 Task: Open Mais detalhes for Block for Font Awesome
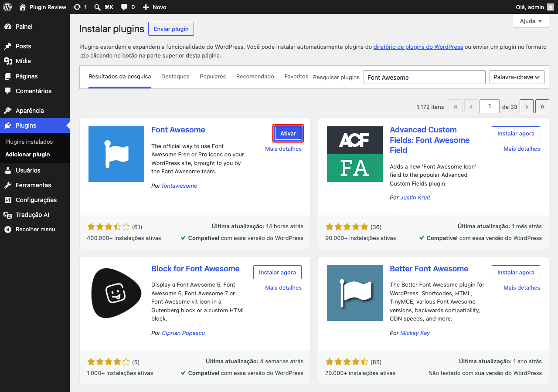point(283,287)
